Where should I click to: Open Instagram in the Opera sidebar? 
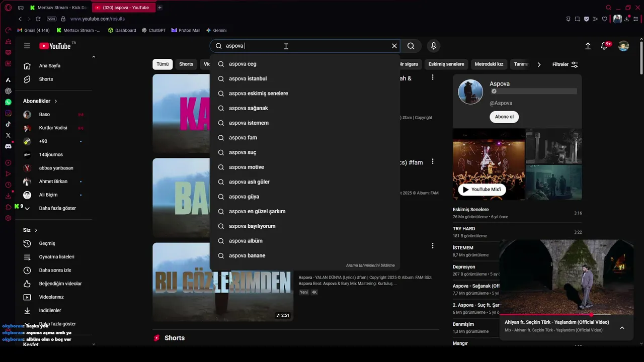(8, 113)
